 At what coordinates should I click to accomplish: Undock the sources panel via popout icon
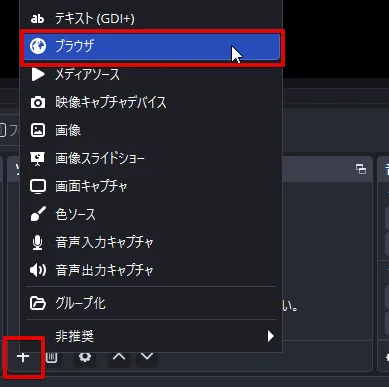pyautogui.click(x=361, y=169)
